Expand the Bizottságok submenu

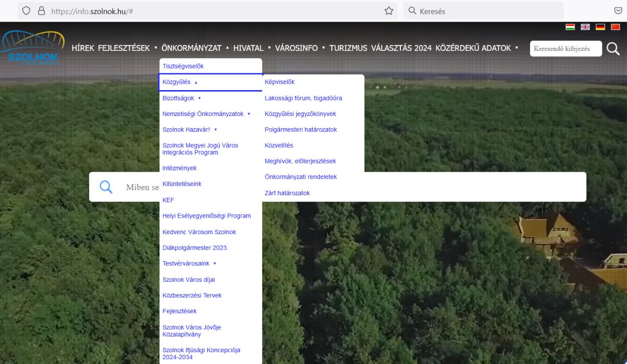pyautogui.click(x=182, y=98)
